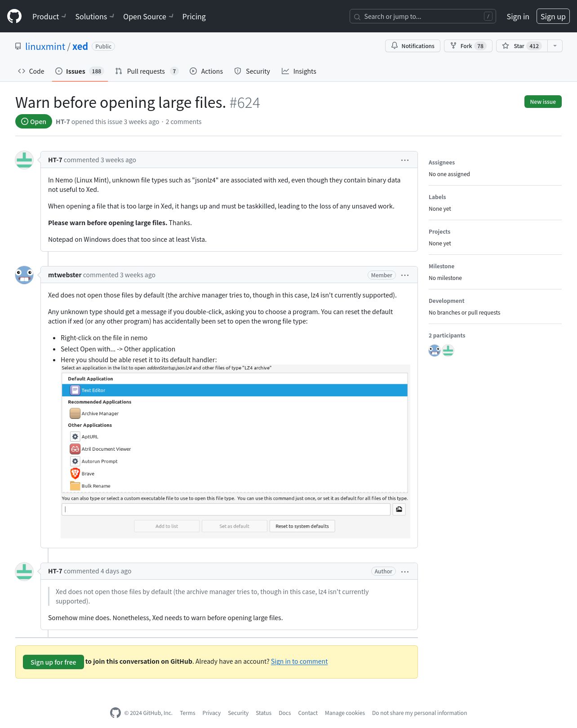
Task: Expand the Solutions menu
Action: (94, 17)
